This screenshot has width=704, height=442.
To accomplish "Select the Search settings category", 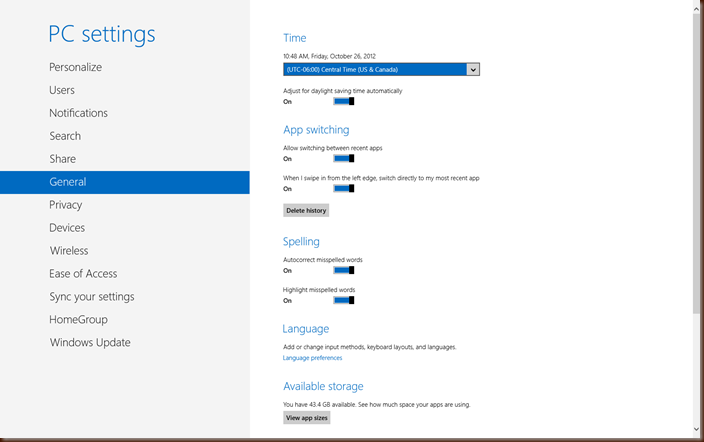I will tap(65, 136).
